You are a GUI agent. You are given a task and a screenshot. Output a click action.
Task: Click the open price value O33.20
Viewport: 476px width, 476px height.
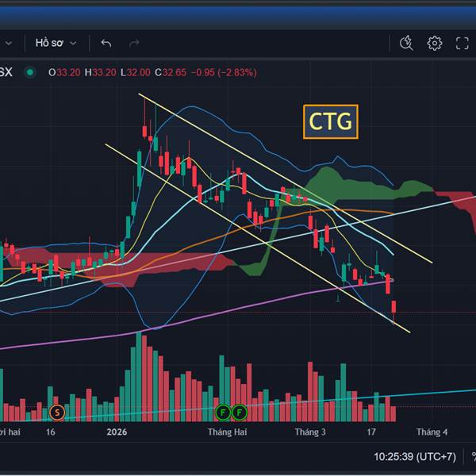coord(64,72)
